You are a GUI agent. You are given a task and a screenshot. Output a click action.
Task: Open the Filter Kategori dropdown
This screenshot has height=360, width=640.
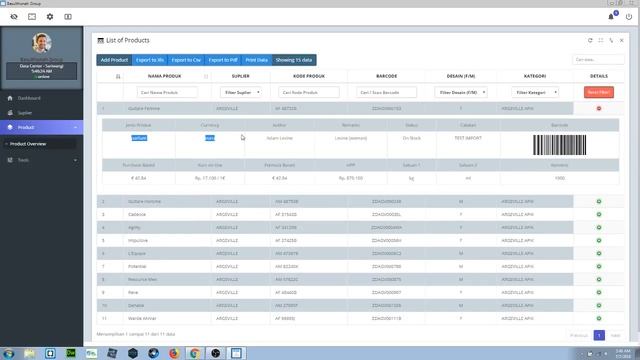point(535,93)
